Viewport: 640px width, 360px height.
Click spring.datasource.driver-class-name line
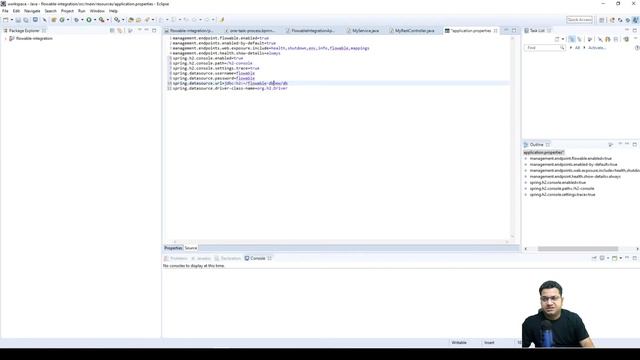coord(230,88)
